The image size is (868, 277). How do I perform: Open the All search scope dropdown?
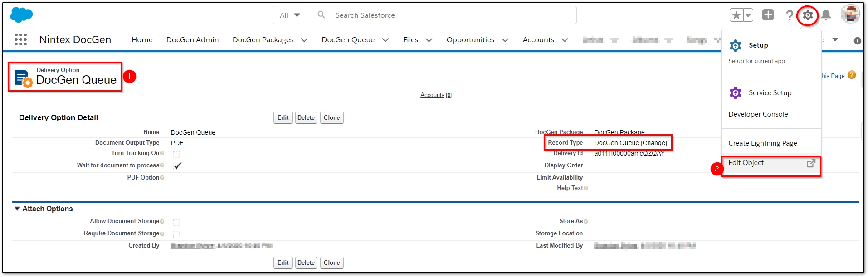(289, 15)
